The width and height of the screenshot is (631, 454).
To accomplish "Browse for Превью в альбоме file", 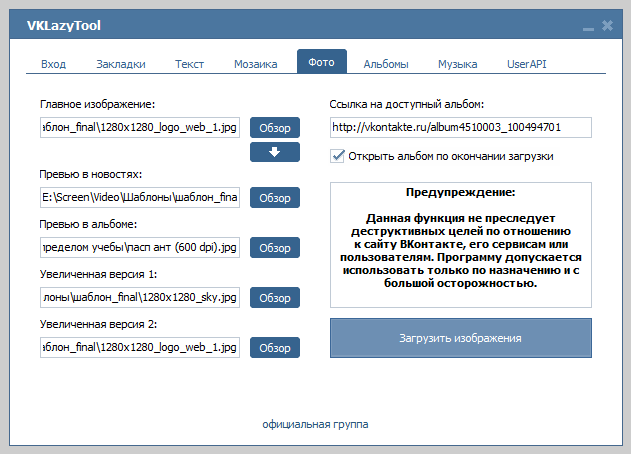I will click(275, 248).
